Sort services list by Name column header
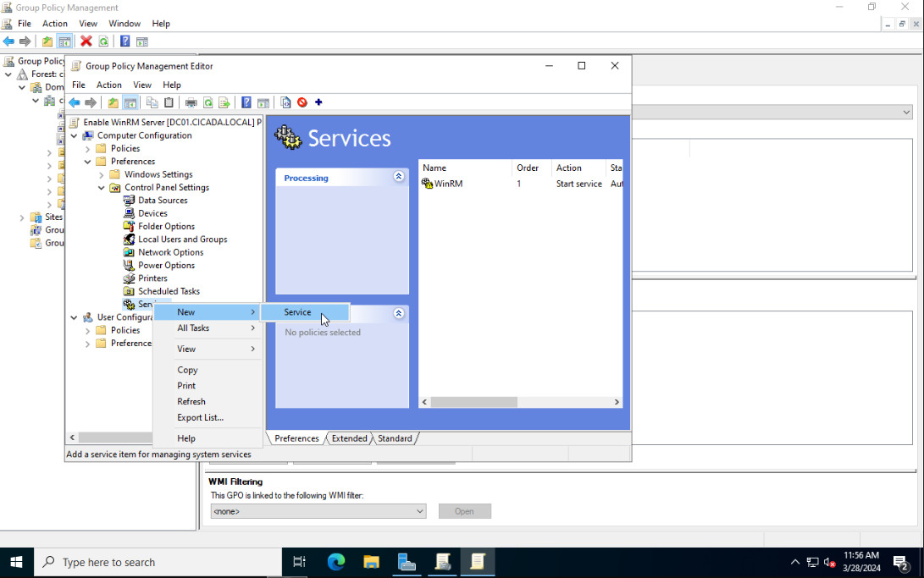Viewport: 924px width, 578px height. [x=466, y=168]
